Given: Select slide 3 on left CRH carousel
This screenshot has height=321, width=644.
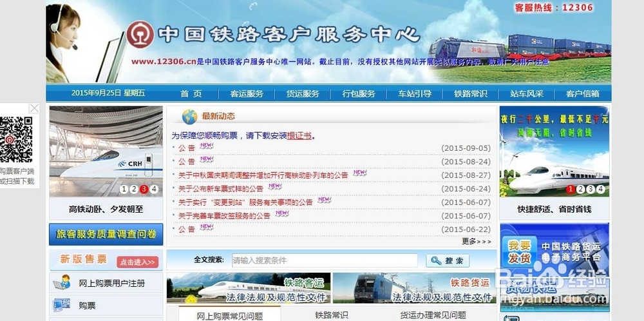Looking at the screenshot, I should click(x=144, y=189).
